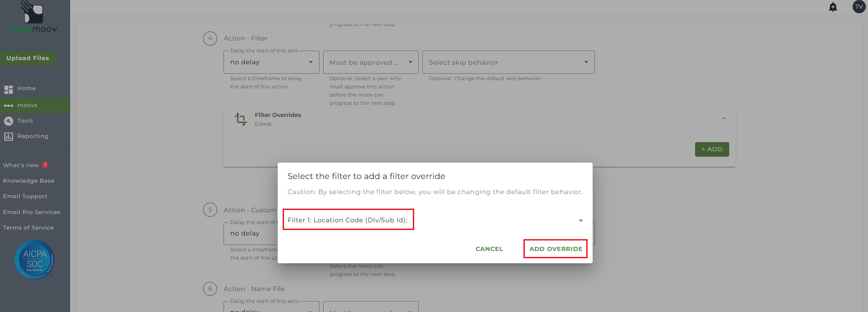Open What's new in the sidebar
Viewport: 868px width, 312px height.
click(21, 165)
